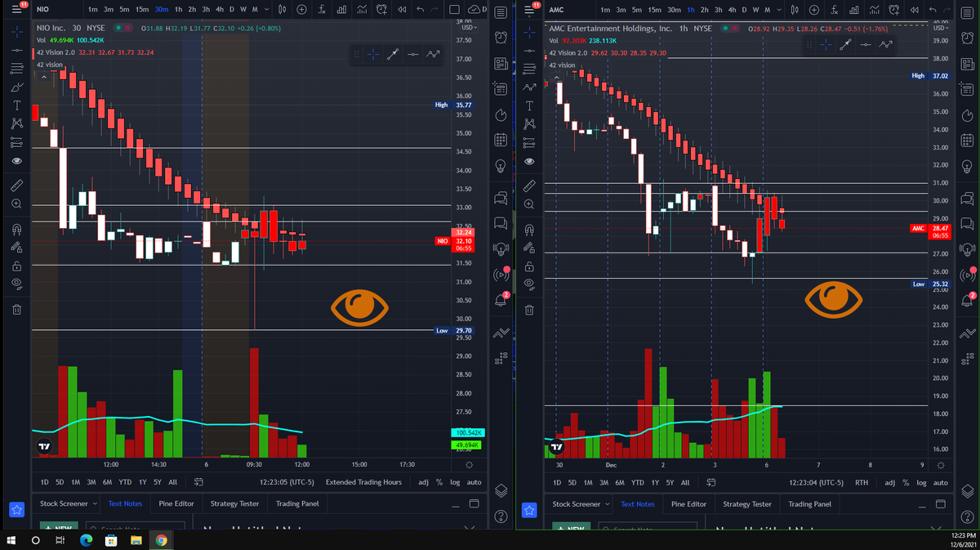
Task: Open Trading Panel tab in AMC window
Action: pyautogui.click(x=810, y=503)
